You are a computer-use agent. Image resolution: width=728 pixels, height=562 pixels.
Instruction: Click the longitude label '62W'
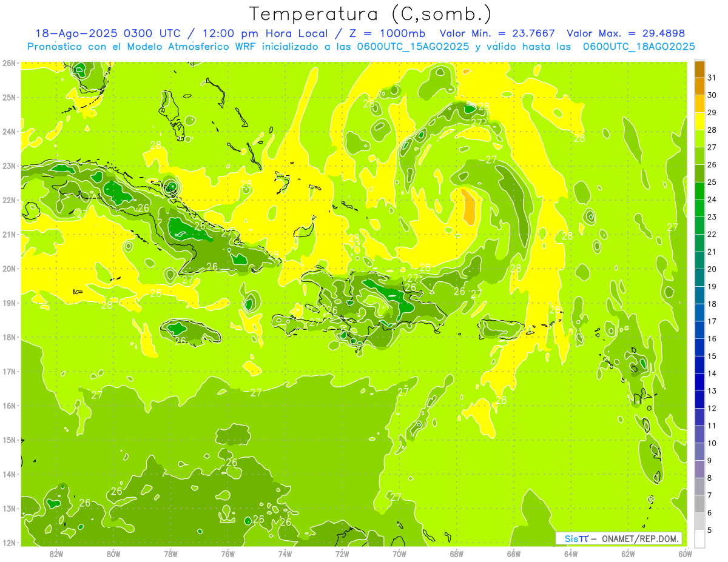pos(628,554)
